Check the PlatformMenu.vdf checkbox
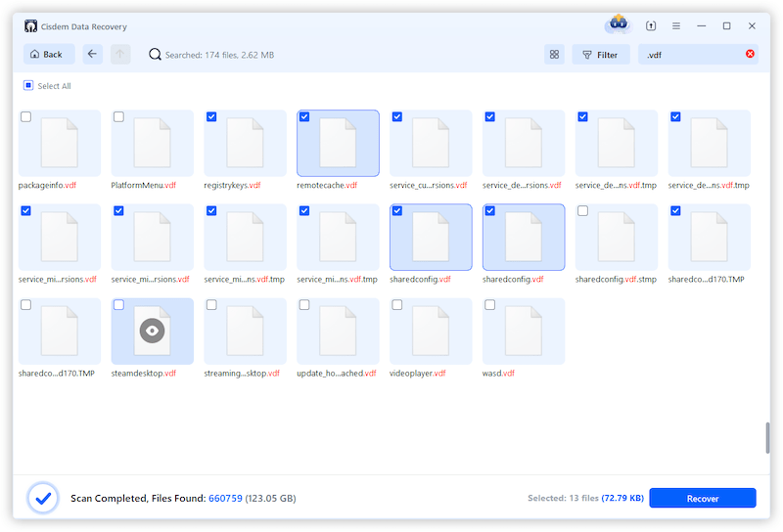The width and height of the screenshot is (783, 532). (118, 116)
